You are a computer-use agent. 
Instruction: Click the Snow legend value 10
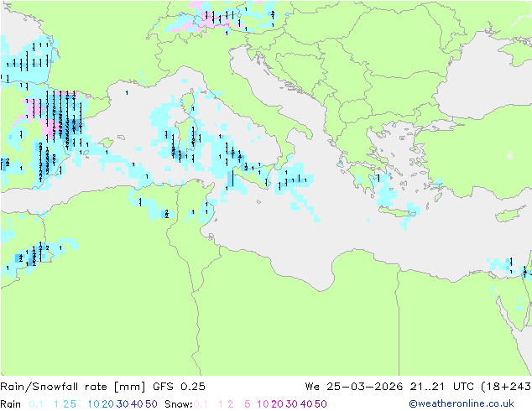click(263, 404)
